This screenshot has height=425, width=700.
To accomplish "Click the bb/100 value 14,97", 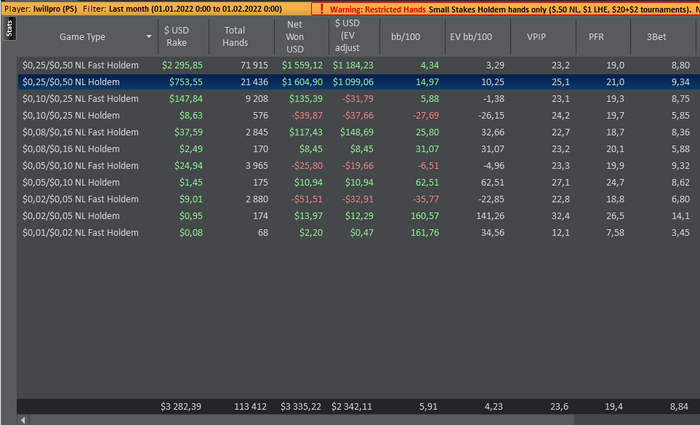I will (x=427, y=82).
